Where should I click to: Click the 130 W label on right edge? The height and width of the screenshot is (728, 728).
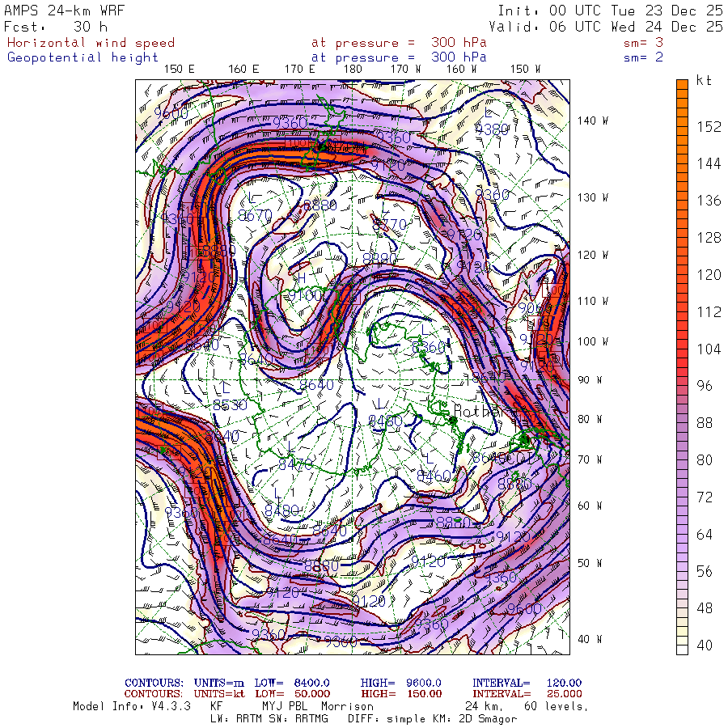point(593,198)
